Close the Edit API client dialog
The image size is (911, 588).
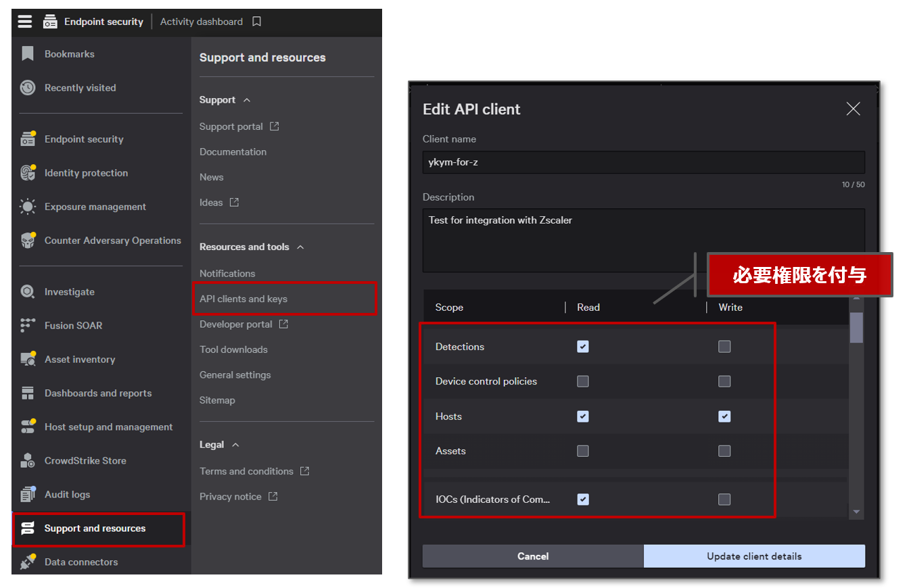[854, 109]
